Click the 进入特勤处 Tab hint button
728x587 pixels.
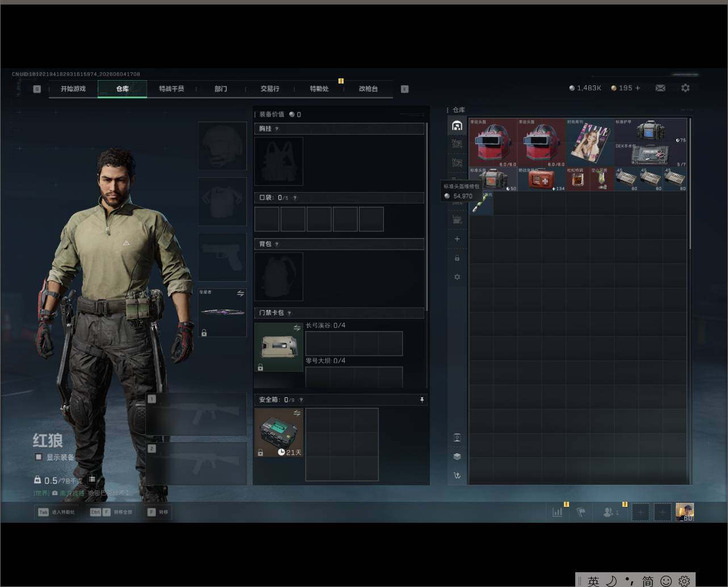[x=57, y=512]
